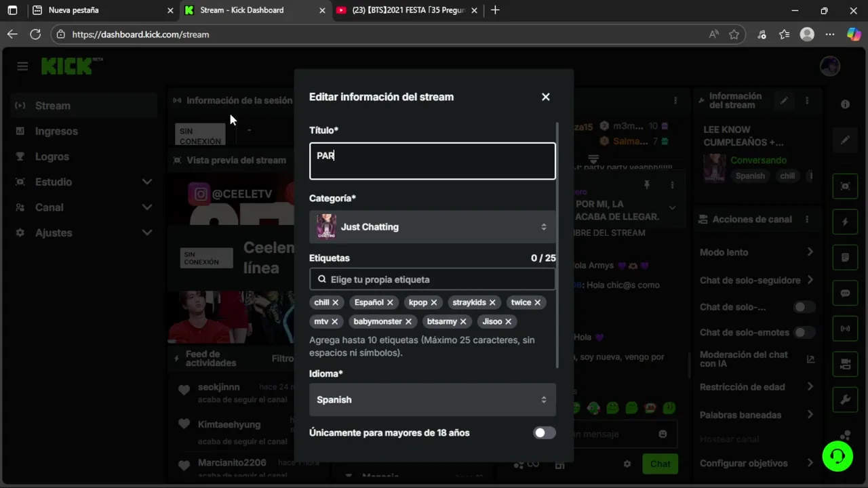Image resolution: width=868 pixels, height=488 pixels.
Task: Click the broadcast signal icon in right toolbar
Action: (x=845, y=329)
